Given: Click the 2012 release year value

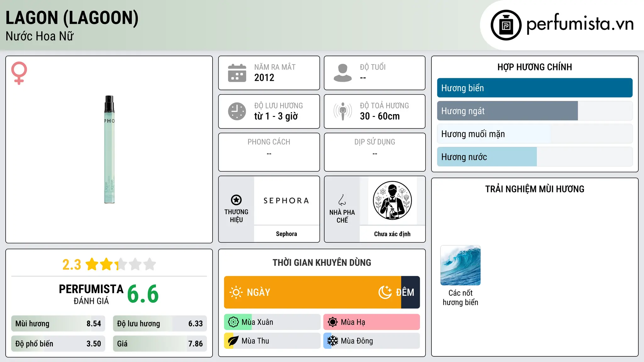Looking at the screenshot, I should 264,78.
